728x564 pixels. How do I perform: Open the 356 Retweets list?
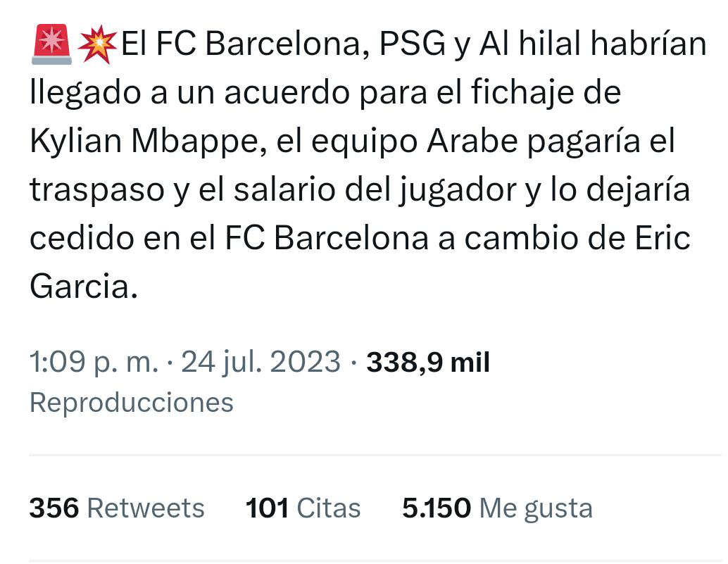pyautogui.click(x=117, y=508)
